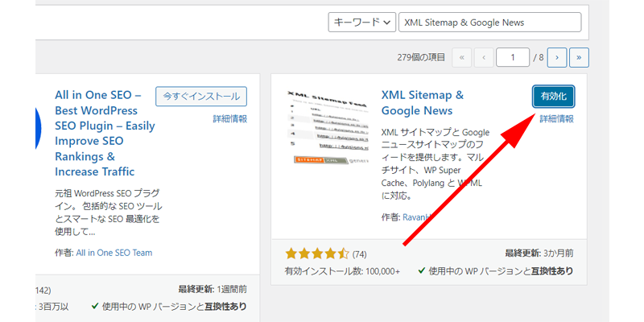Screen dimensions: 644x322
Task: Open 詳細情報 for XML Sitemap & Google News
Action: click(556, 119)
